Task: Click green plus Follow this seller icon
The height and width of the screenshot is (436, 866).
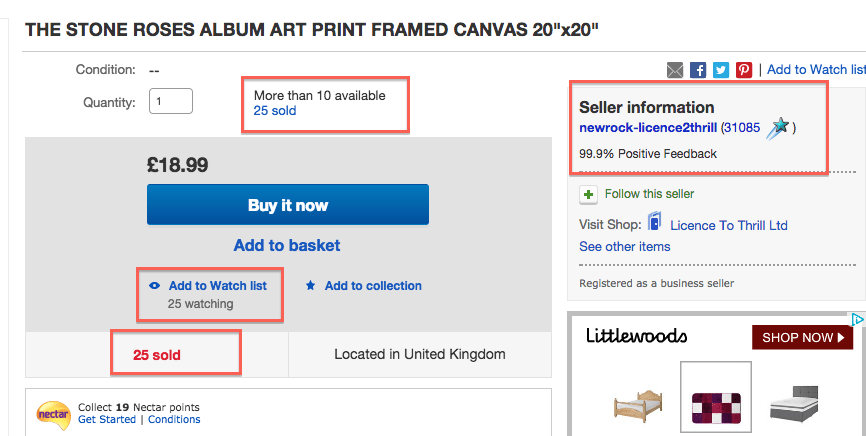Action: [588, 195]
